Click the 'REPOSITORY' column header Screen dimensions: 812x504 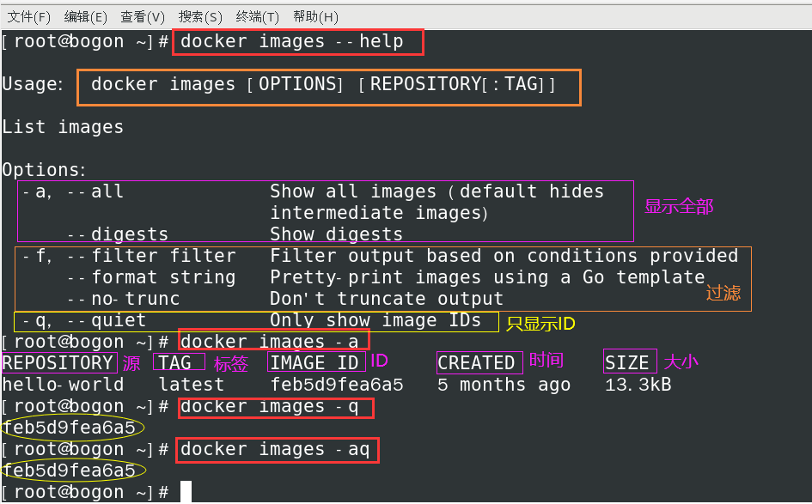tap(58, 363)
